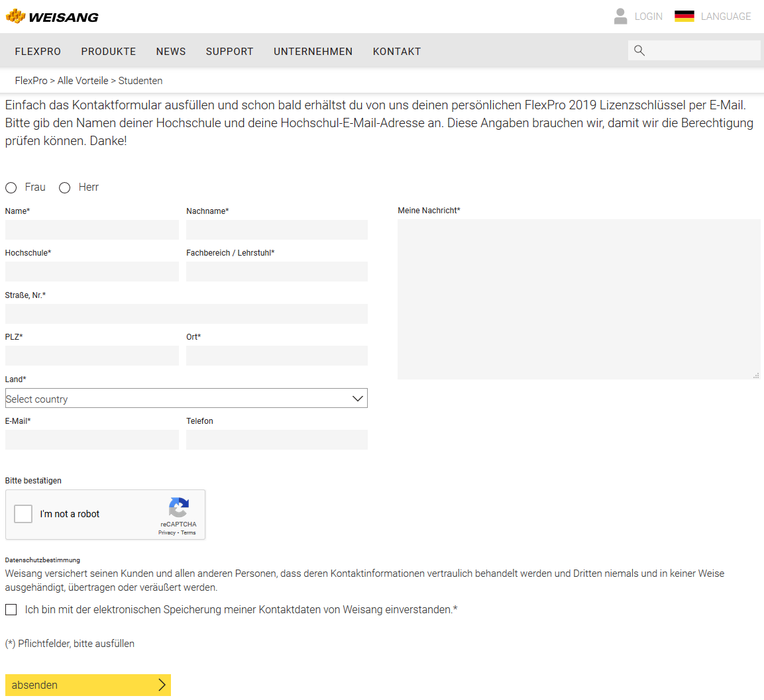Click the header search input box
The height and width of the screenshot is (700, 764).
(x=694, y=50)
